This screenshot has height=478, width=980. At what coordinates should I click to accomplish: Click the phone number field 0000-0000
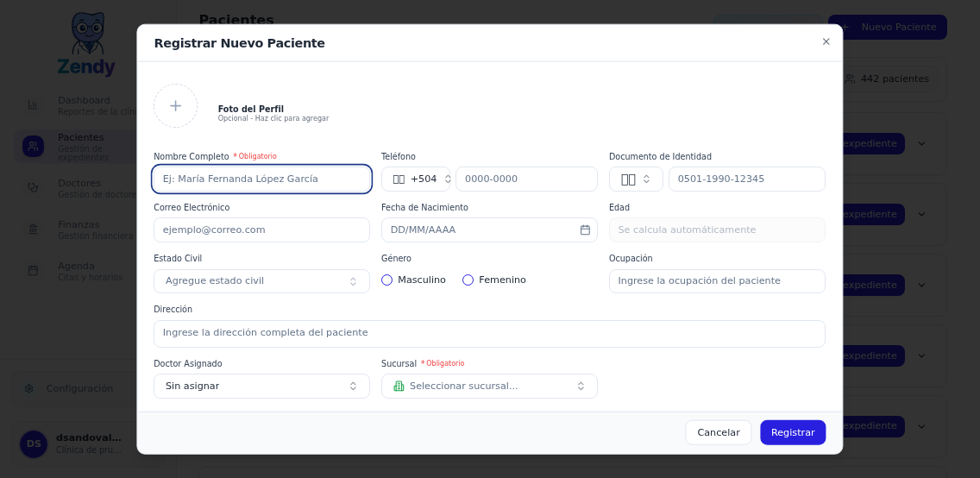tap(526, 179)
